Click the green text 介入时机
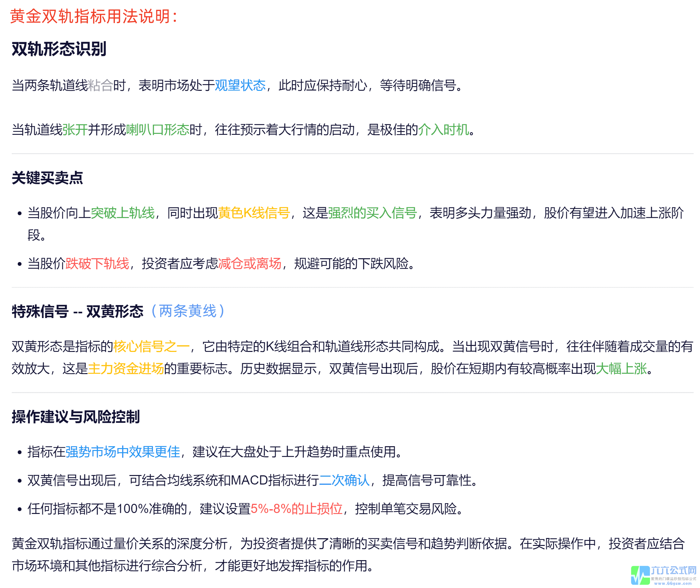 coord(443,130)
